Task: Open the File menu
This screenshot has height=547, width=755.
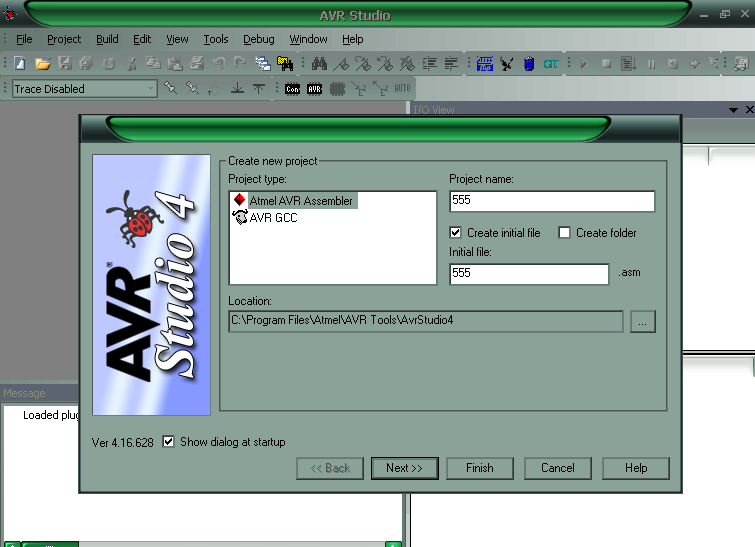Action: click(24, 39)
